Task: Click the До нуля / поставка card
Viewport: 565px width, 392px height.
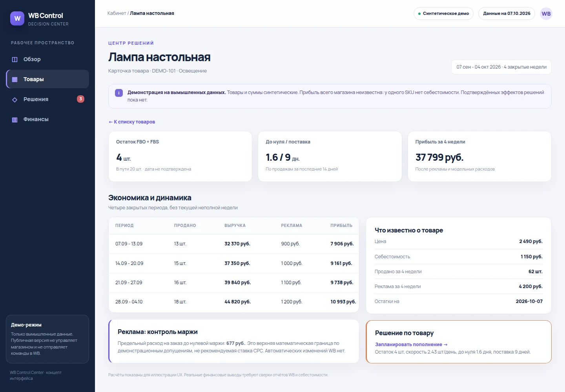Action: (x=330, y=156)
